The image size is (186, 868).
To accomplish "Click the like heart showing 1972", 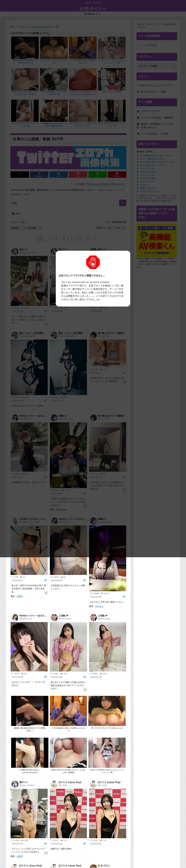I will click(12, 674).
